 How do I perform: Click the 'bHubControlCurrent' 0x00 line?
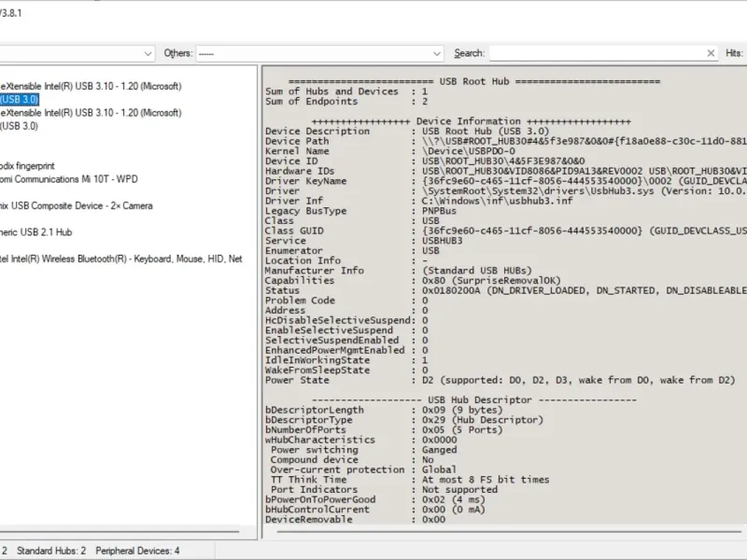pos(375,510)
